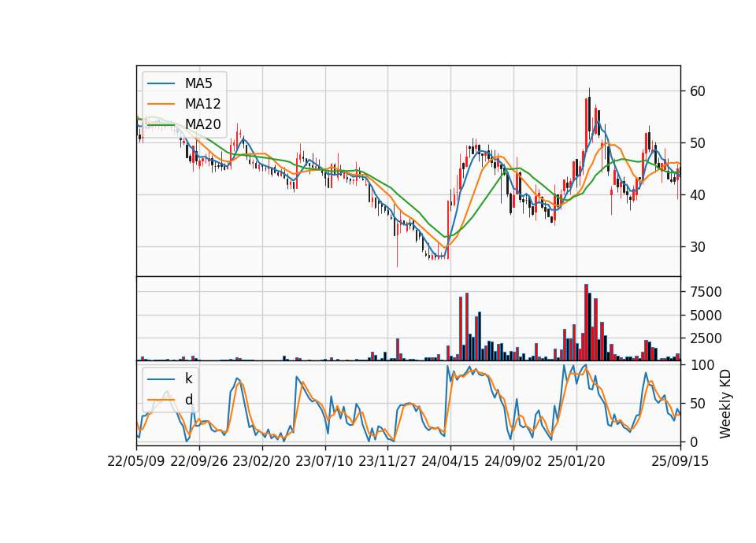Click the price axis value 50
The width and height of the screenshot is (756, 543).
coord(697,143)
